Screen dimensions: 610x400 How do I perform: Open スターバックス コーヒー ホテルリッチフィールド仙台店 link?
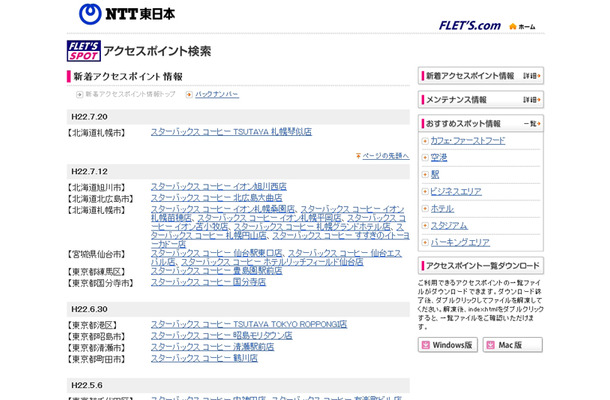(272, 262)
